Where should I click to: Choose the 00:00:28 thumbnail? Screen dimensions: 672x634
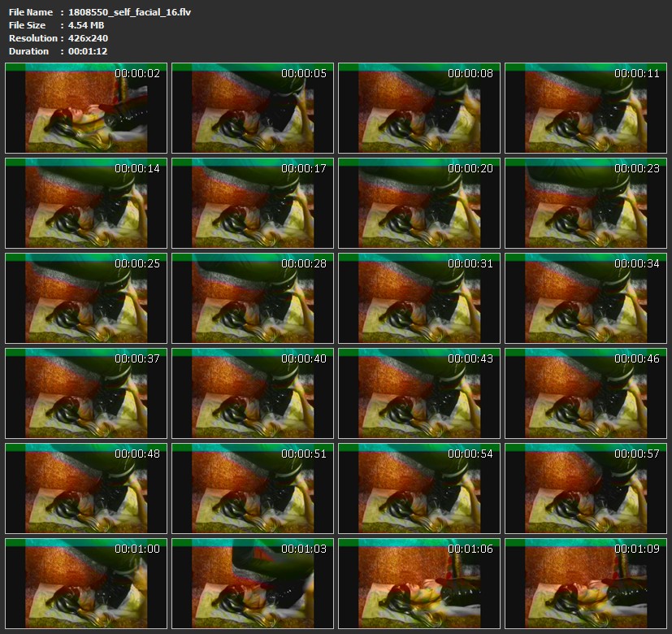tap(253, 298)
